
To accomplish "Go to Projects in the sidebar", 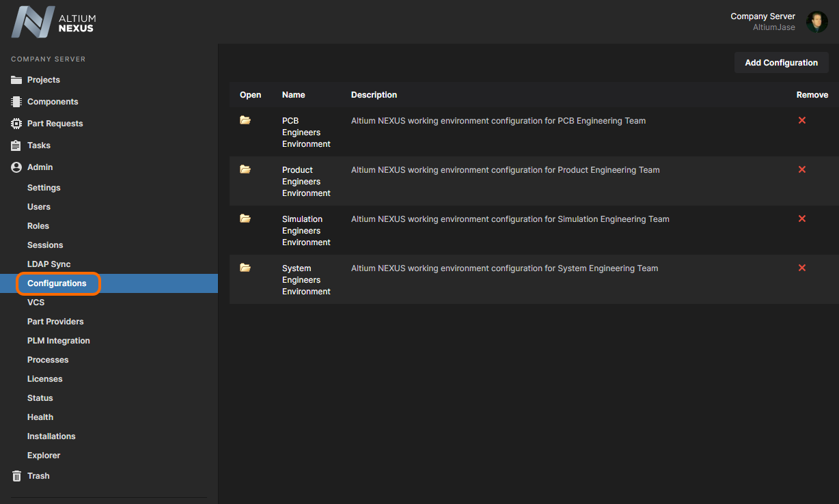I will click(43, 80).
